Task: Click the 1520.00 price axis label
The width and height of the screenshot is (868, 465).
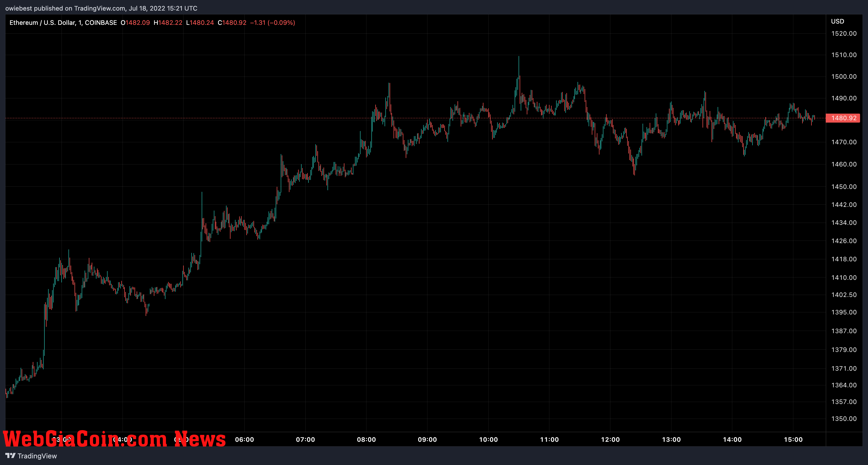Action: pyautogui.click(x=844, y=33)
